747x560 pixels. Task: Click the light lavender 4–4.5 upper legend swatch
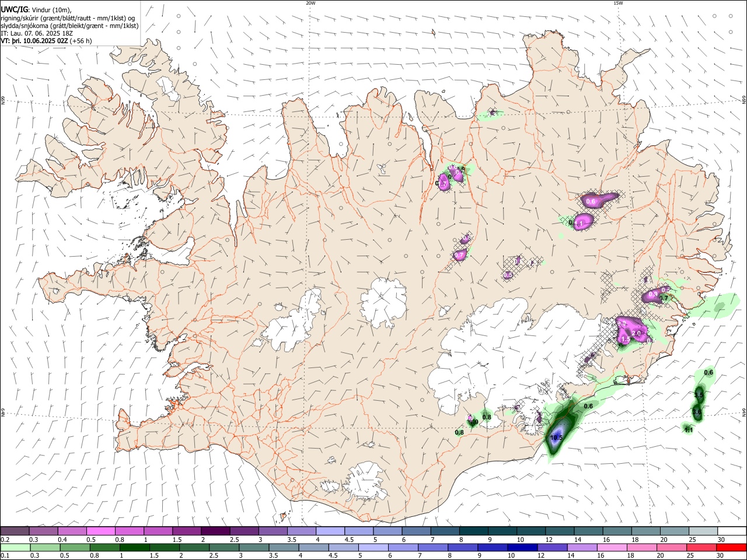[330, 531]
